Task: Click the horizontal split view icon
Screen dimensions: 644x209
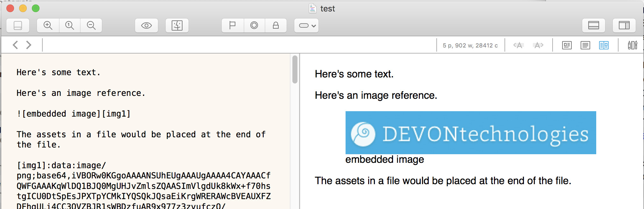Action: (x=594, y=25)
